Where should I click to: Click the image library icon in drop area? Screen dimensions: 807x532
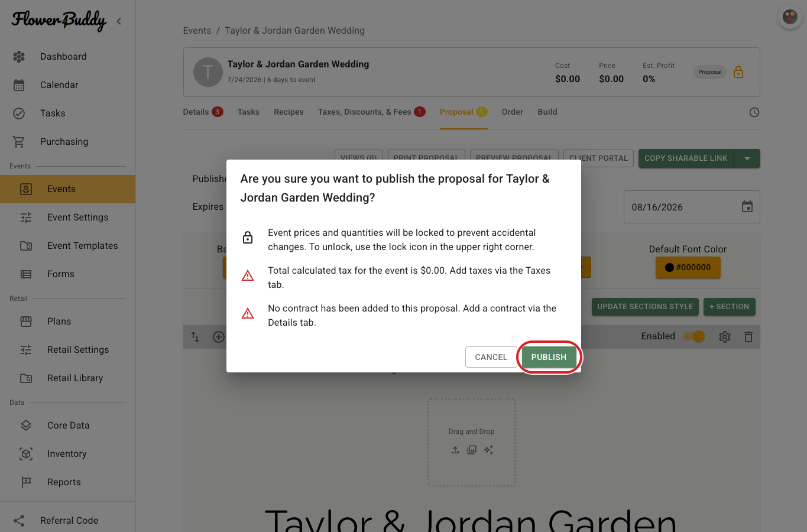(472, 450)
